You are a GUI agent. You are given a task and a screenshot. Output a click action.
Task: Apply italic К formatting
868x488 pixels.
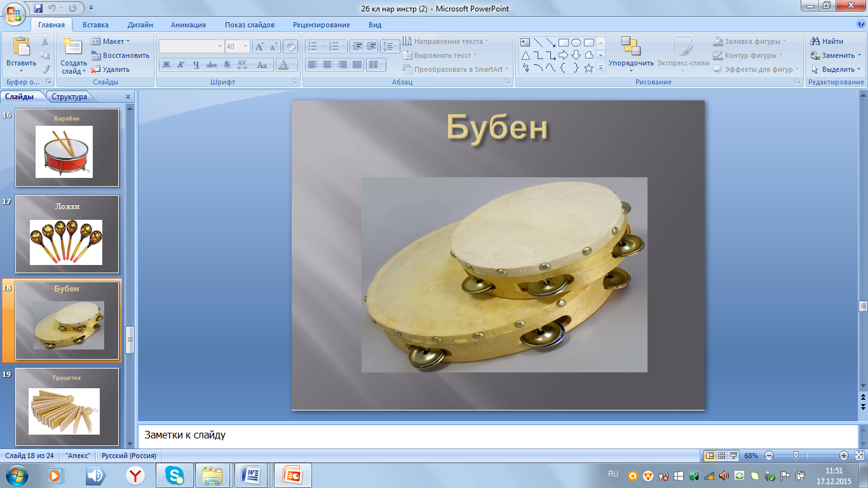coord(180,65)
